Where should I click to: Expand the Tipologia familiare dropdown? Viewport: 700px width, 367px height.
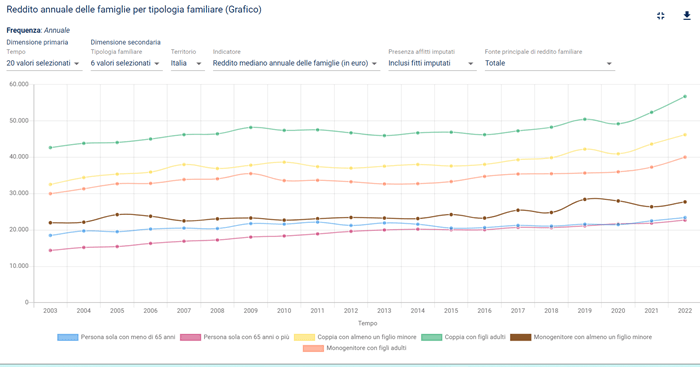126,63
